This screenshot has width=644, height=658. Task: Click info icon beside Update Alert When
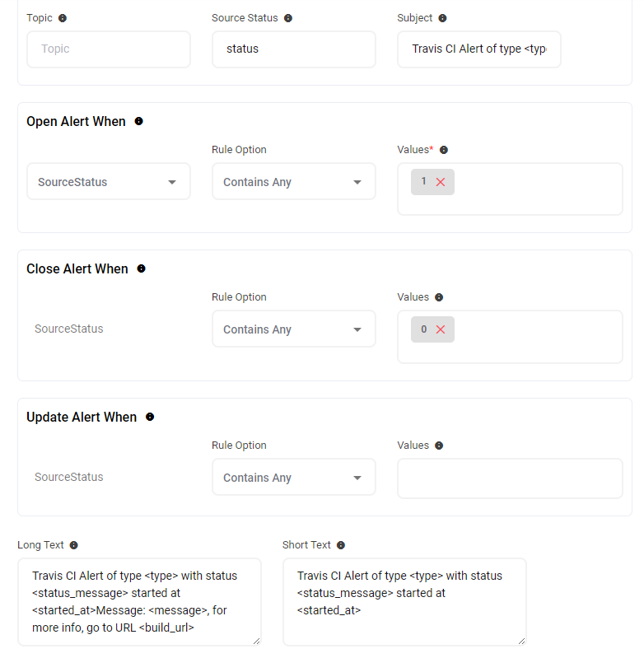pos(150,417)
